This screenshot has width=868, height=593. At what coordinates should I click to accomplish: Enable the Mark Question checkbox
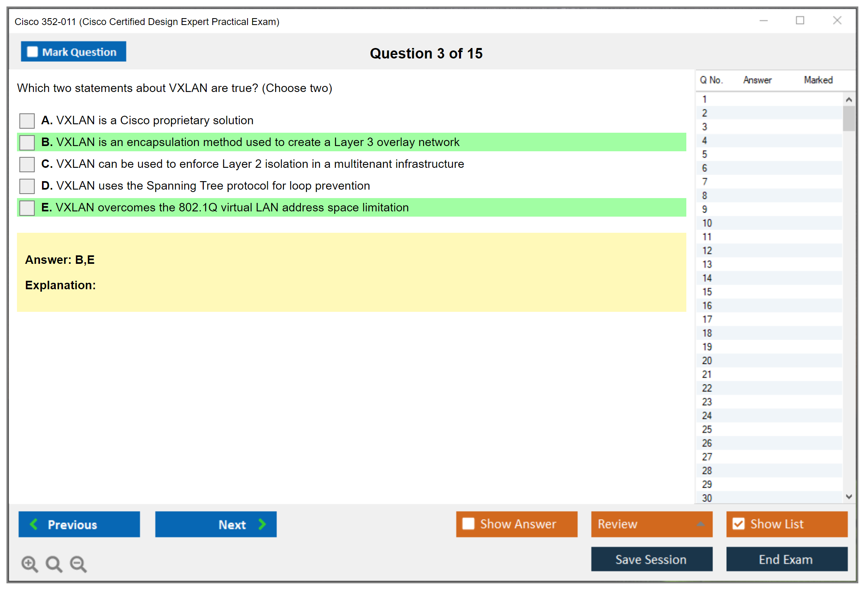point(32,52)
